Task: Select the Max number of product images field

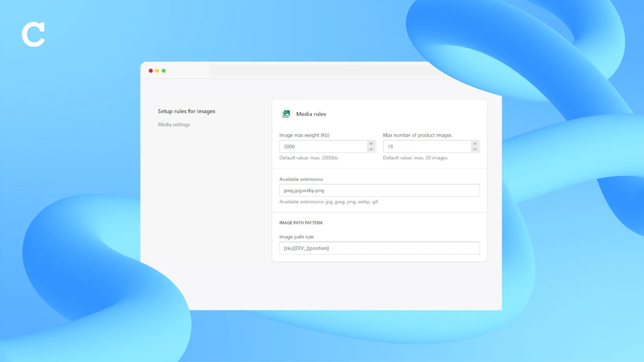Action: (x=427, y=146)
